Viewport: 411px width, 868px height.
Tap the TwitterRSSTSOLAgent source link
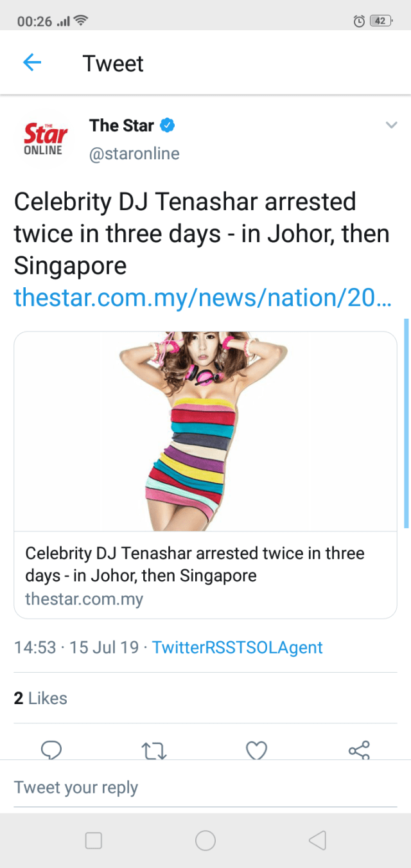point(237,647)
